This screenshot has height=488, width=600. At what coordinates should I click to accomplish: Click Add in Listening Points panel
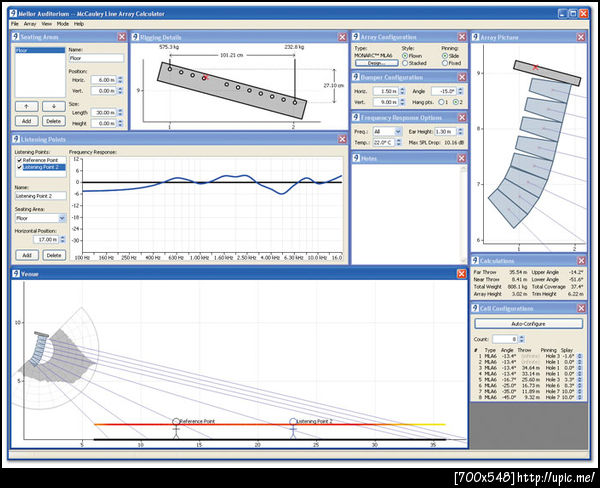pos(27,255)
